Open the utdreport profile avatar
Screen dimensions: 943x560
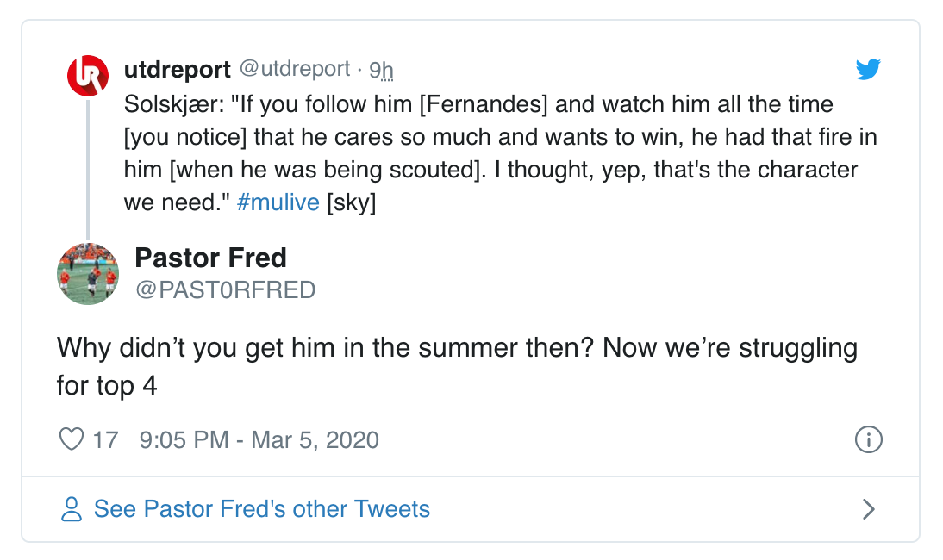pos(88,75)
